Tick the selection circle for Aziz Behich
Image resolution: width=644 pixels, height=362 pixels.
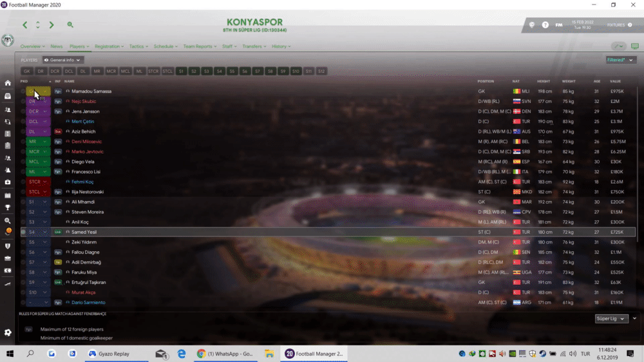point(23,131)
